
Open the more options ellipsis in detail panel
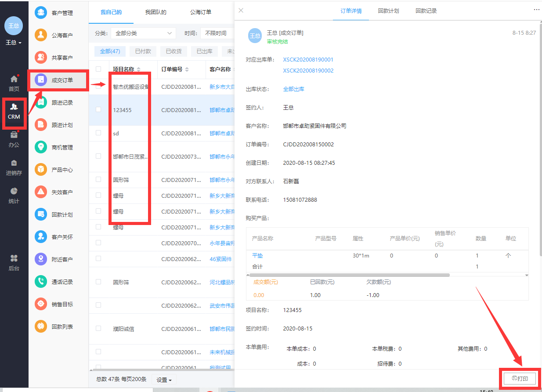click(537, 10)
